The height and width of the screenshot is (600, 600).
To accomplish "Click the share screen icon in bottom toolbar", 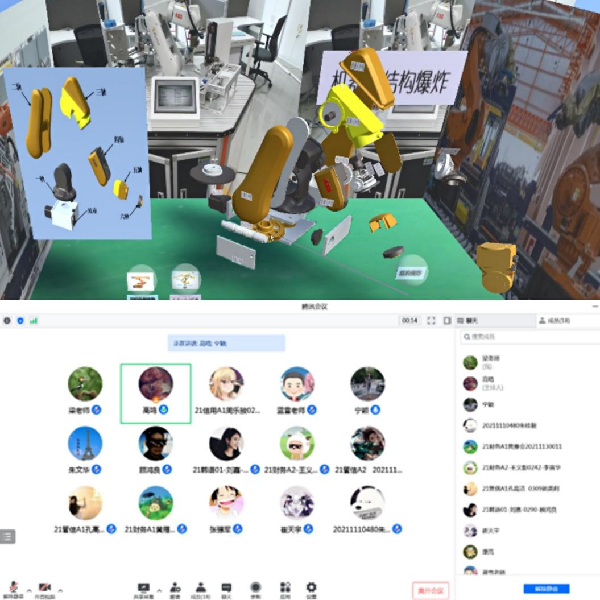I will [x=143, y=587].
